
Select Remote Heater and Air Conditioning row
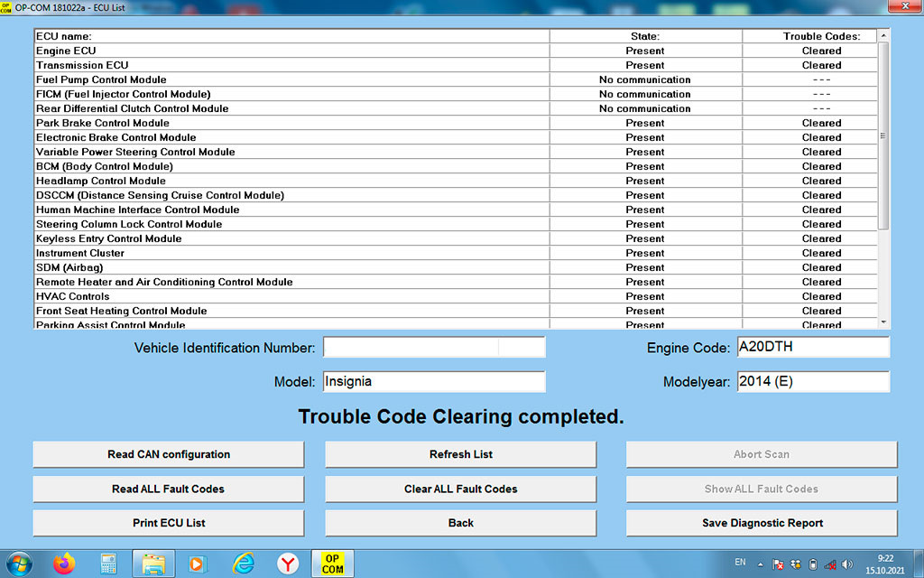pos(456,282)
